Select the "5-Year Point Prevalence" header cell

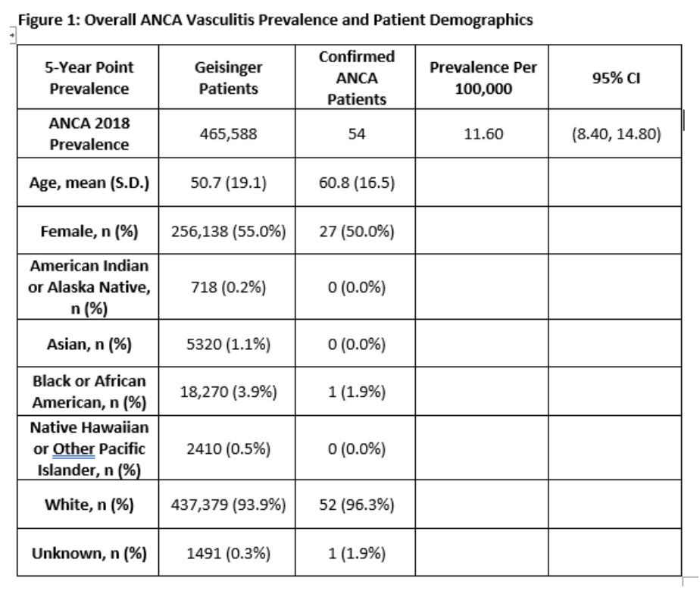[x=89, y=78]
